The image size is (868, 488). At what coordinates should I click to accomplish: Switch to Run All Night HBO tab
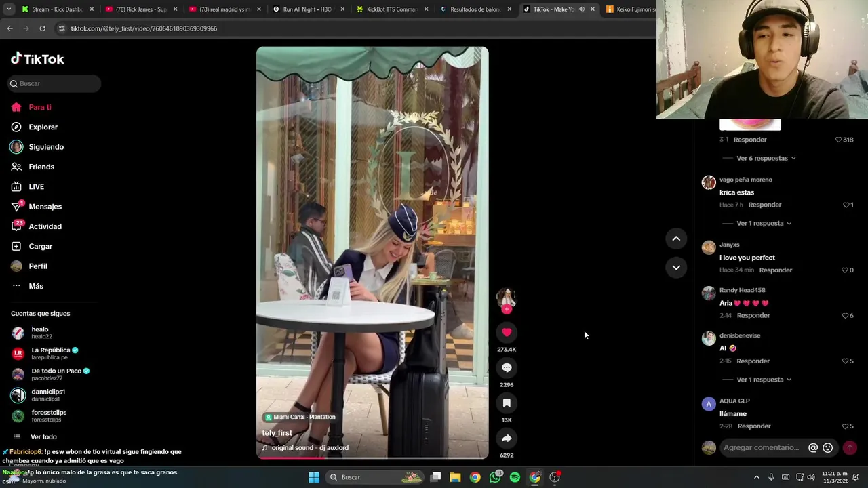(x=309, y=9)
